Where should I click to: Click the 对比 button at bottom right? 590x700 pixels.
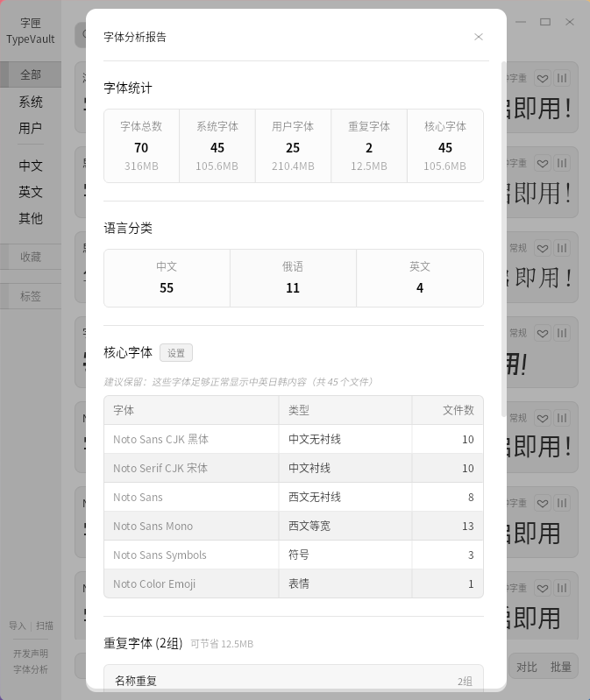click(x=527, y=667)
